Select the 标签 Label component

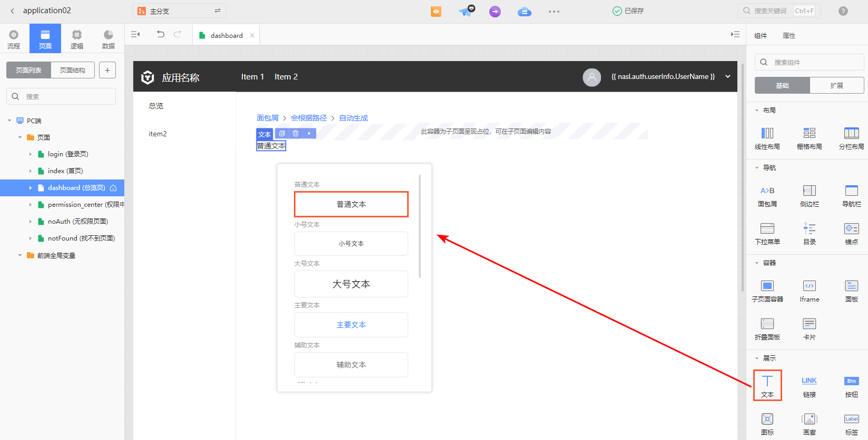coord(852,424)
